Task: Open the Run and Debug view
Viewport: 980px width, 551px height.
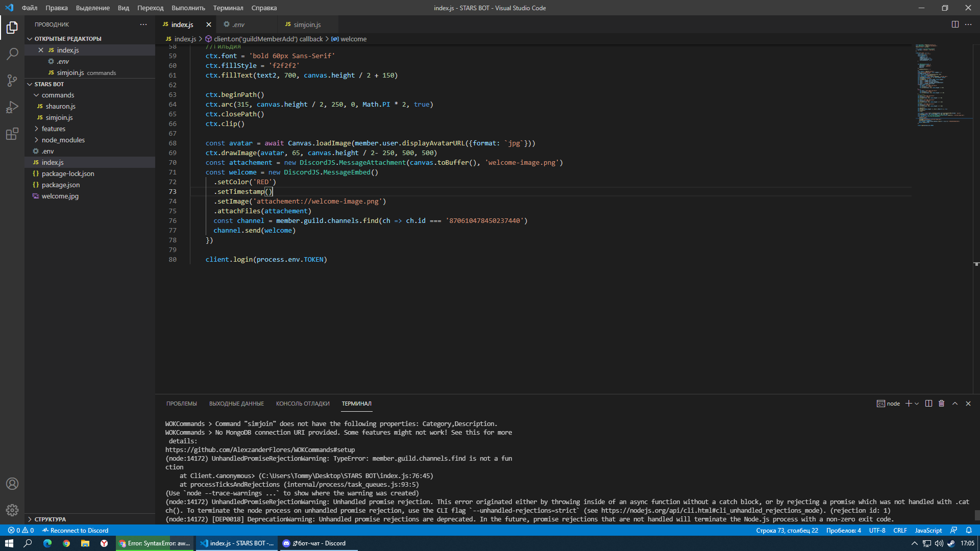Action: pyautogui.click(x=12, y=107)
